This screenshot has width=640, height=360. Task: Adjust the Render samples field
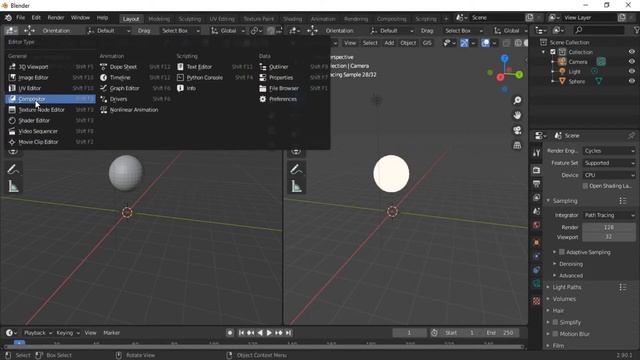609,227
